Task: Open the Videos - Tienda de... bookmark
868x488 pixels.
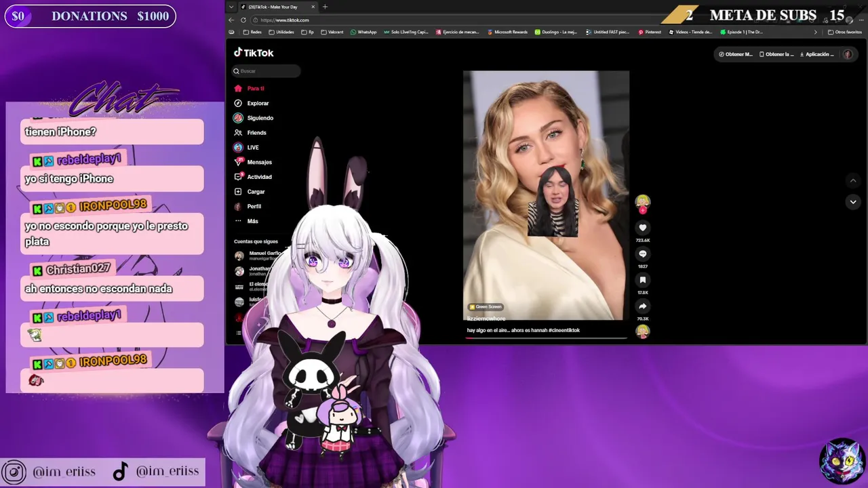Action: [x=690, y=32]
